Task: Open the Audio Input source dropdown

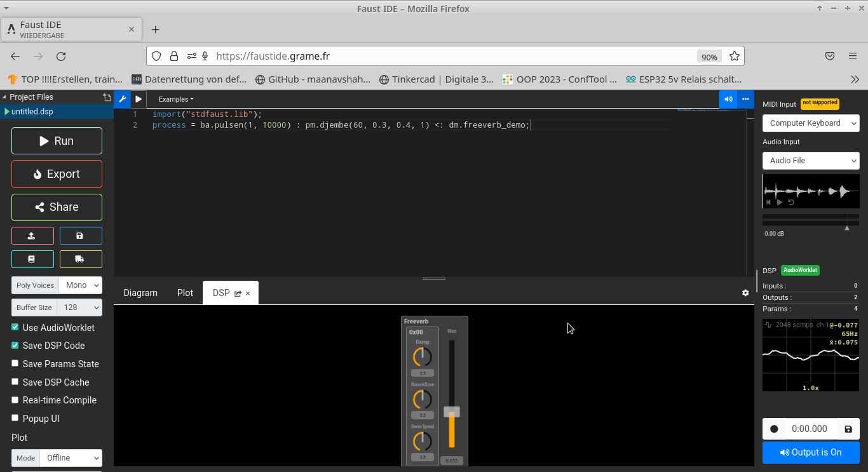Action: (811, 161)
